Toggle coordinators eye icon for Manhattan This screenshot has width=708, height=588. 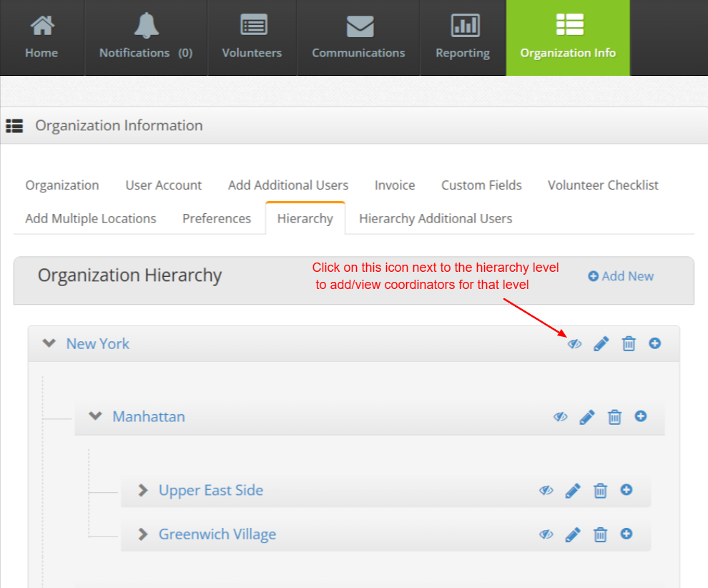[x=561, y=417]
